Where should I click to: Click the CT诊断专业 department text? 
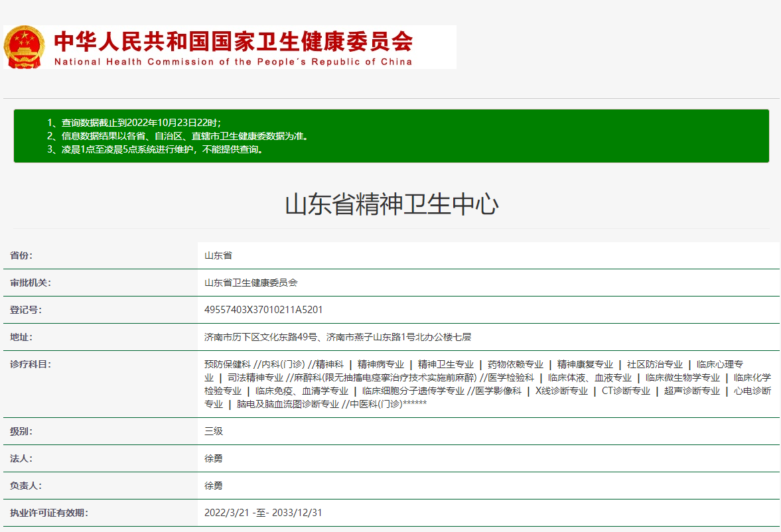click(626, 391)
